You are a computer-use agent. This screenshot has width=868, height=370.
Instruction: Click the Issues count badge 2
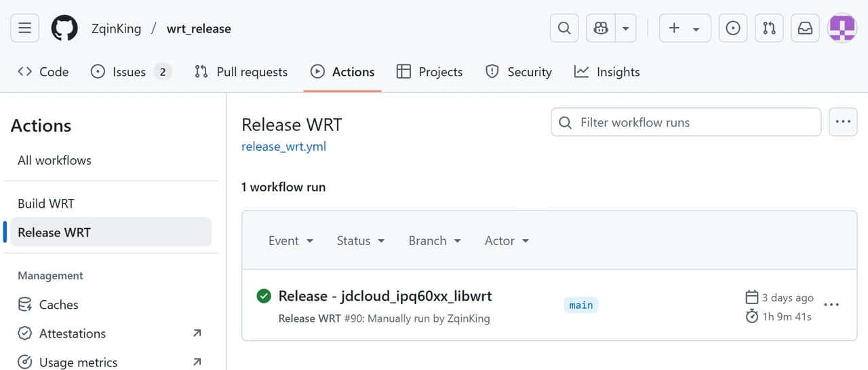(x=162, y=71)
